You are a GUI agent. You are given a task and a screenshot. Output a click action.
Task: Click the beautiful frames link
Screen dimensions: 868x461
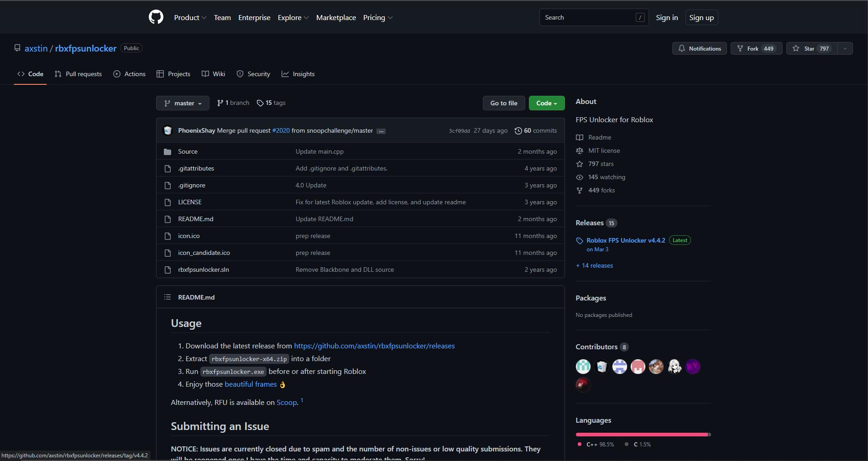(251, 384)
